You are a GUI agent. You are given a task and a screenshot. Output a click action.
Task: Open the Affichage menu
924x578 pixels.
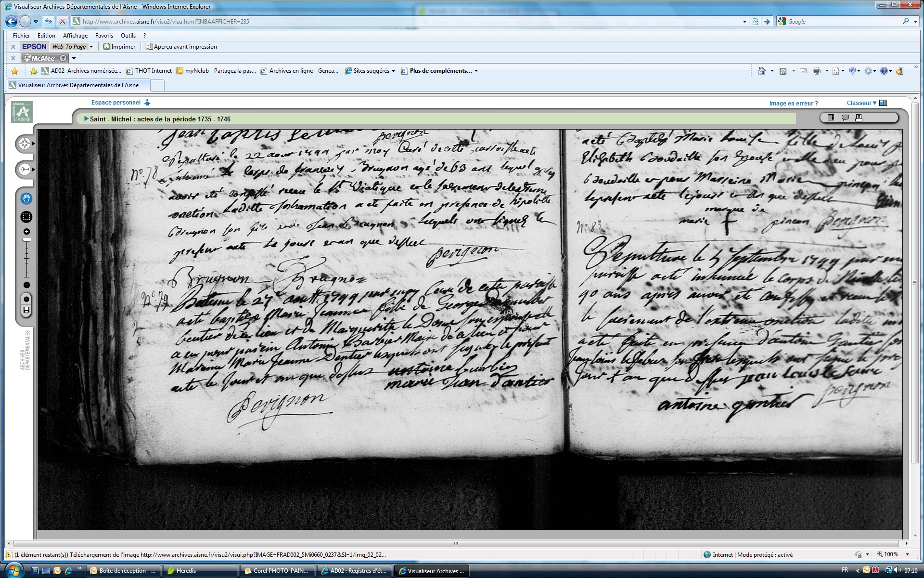[75, 36]
